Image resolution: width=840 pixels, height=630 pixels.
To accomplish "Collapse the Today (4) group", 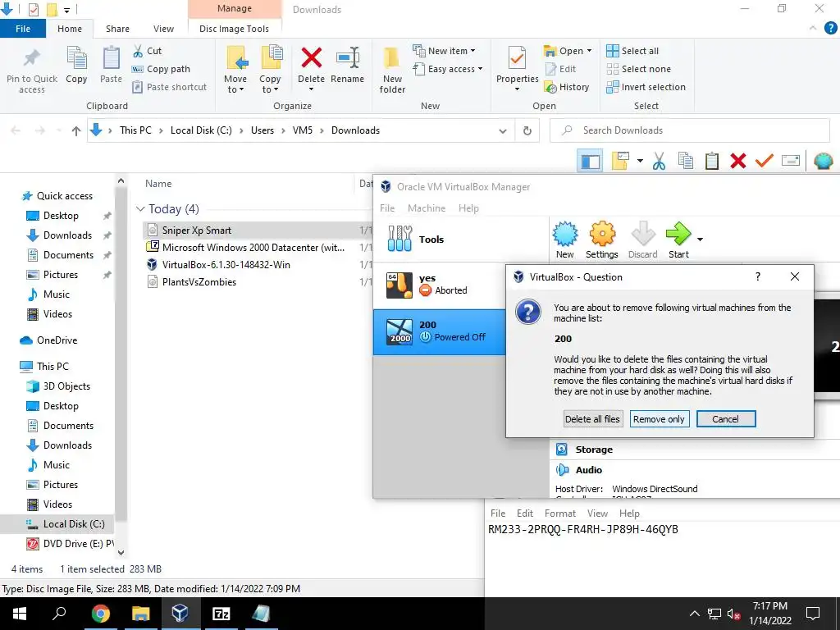I will click(140, 209).
